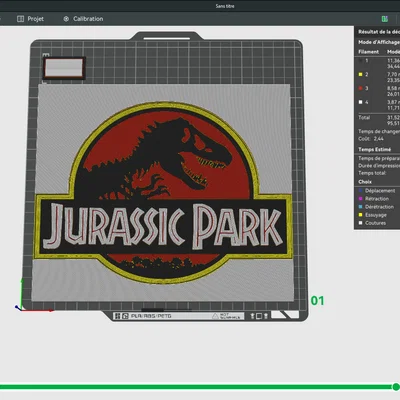Screen dimensions: 400x400
Task: Toggle Coutures display option
Action: [x=372, y=223]
